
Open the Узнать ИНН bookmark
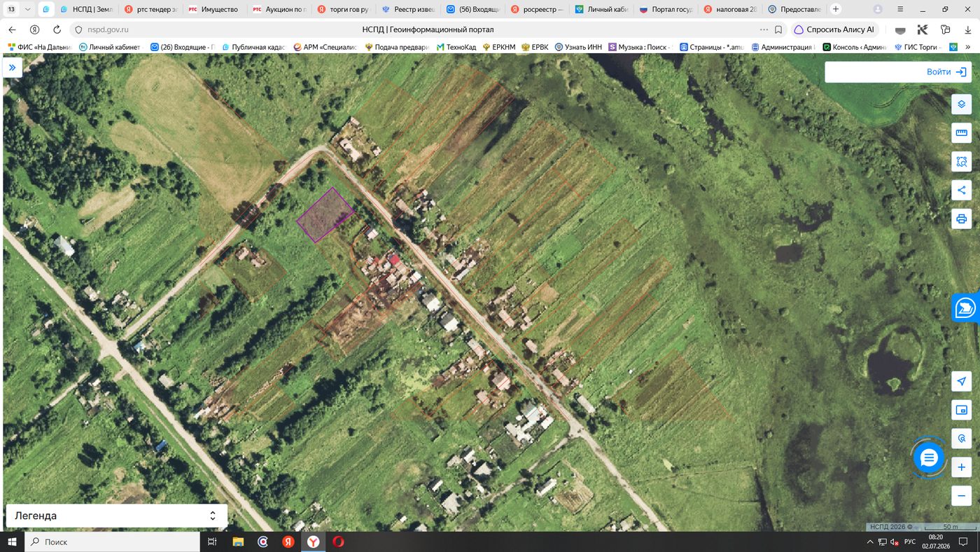[578, 47]
